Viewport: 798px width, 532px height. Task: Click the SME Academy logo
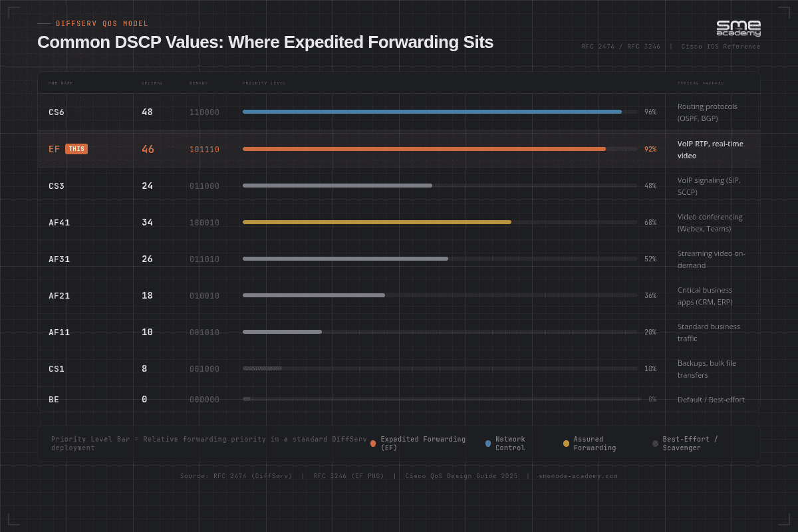click(738, 28)
